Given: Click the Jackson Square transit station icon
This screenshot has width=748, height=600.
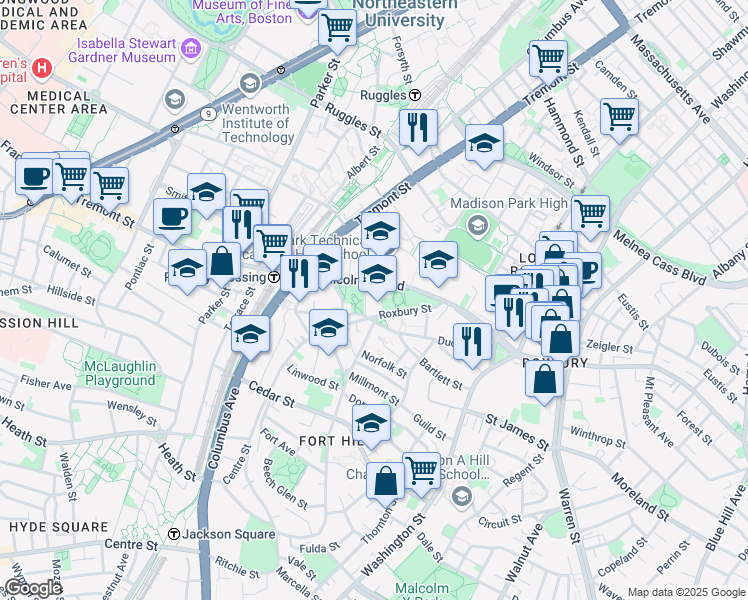Looking at the screenshot, I should tap(174, 534).
